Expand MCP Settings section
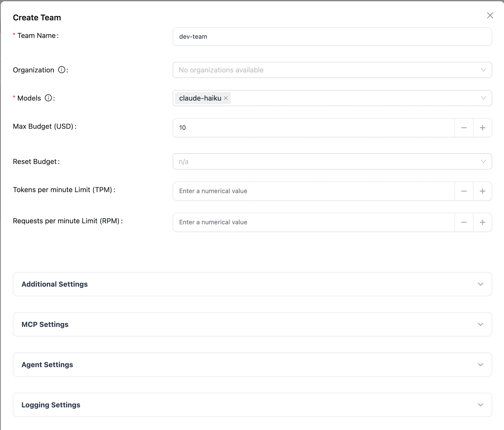 click(x=252, y=325)
